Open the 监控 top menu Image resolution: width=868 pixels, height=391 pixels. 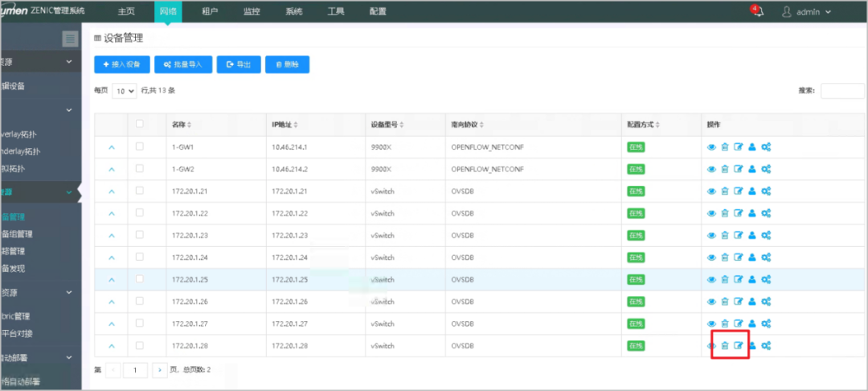252,11
